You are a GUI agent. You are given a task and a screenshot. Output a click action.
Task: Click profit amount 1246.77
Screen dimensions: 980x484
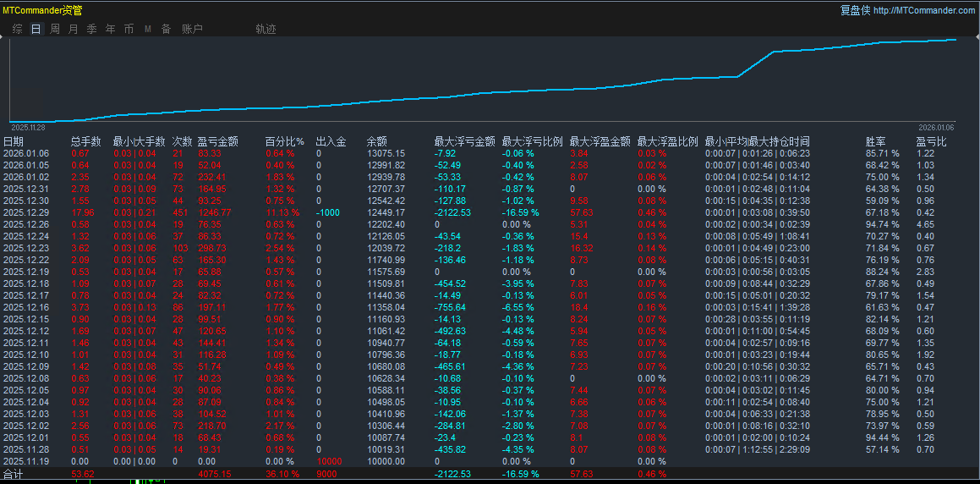coord(215,212)
